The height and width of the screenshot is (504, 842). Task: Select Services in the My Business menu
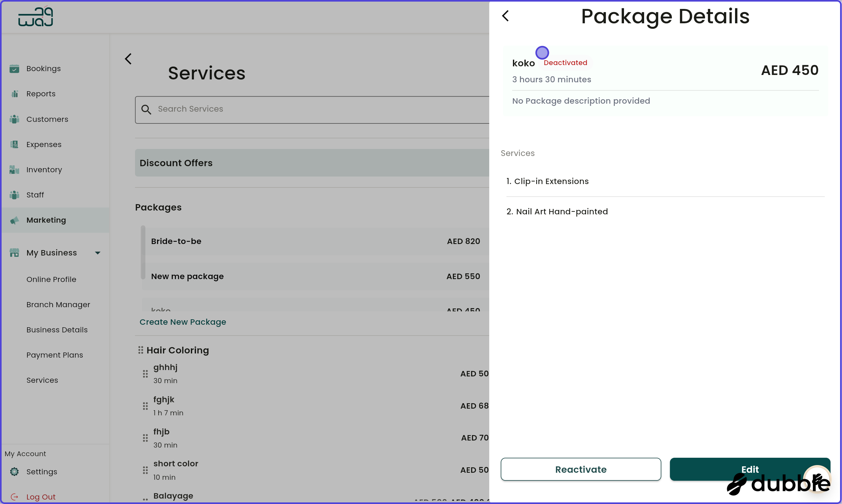point(42,380)
